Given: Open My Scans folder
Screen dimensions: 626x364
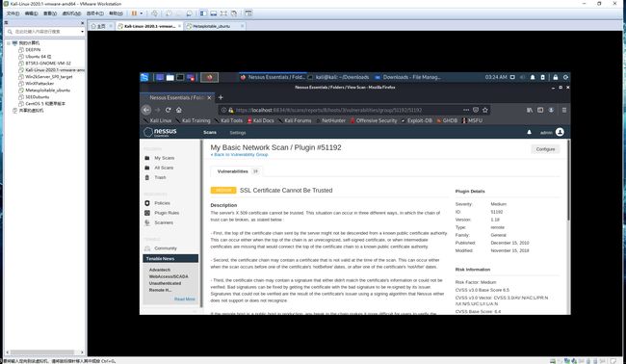Looking at the screenshot, I should [x=164, y=158].
